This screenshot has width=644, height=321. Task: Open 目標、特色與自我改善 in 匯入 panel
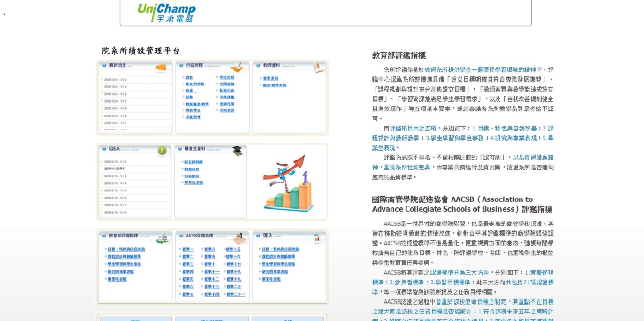[x=280, y=249]
